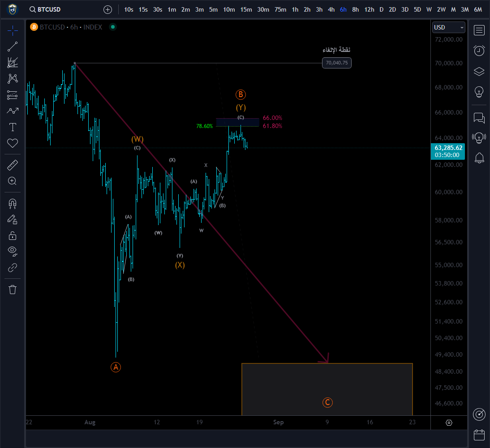The width and height of the screenshot is (490, 448).
Task: Open the Gann and Fibonacci tools
Action: 13,63
